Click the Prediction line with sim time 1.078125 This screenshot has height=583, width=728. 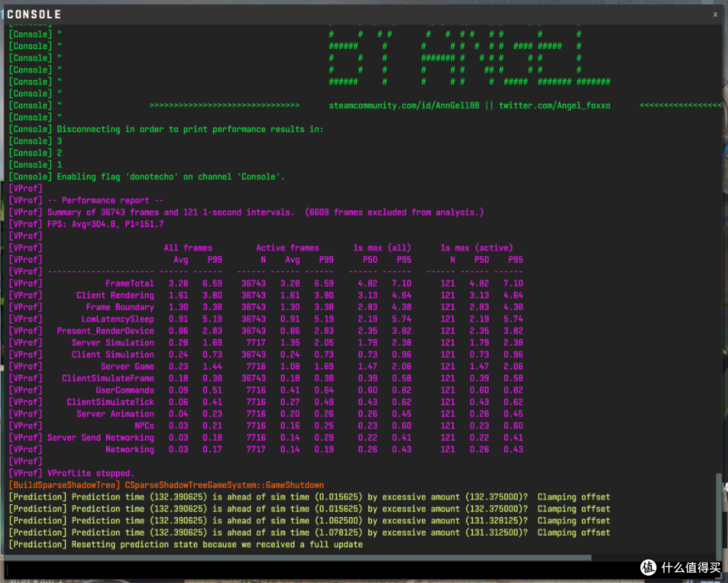tap(309, 533)
